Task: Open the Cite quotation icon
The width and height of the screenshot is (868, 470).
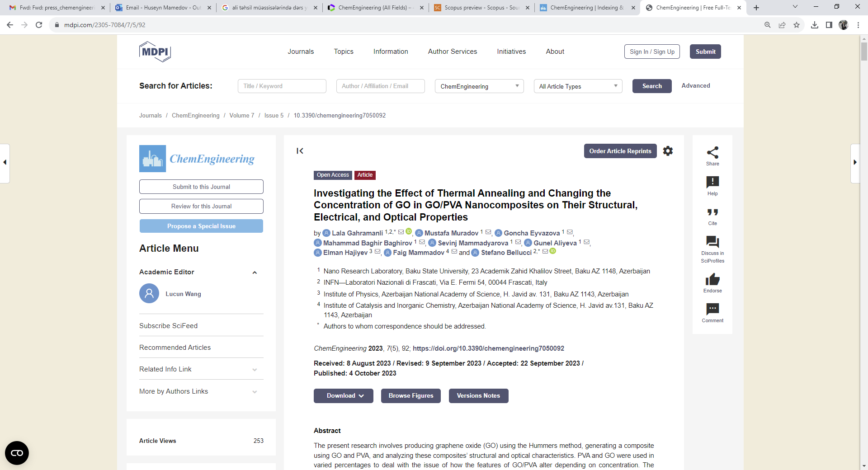Action: [712, 212]
